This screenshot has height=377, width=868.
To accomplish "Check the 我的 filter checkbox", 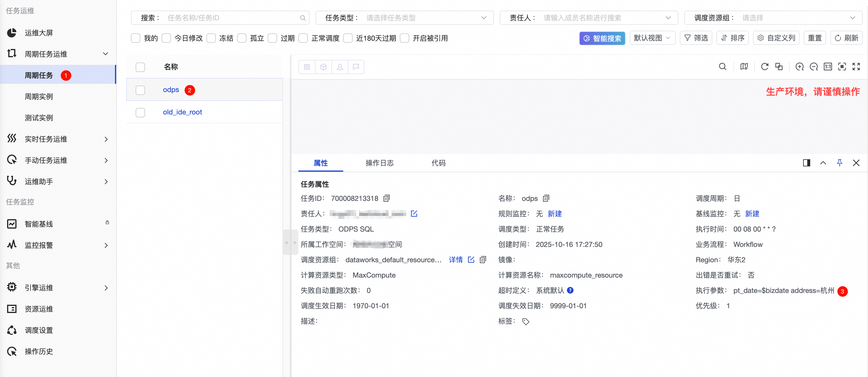I will click(135, 38).
